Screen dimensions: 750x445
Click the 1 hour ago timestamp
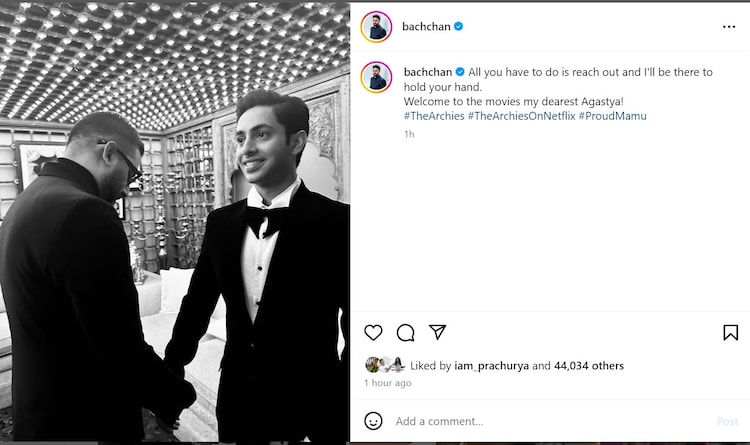388,383
